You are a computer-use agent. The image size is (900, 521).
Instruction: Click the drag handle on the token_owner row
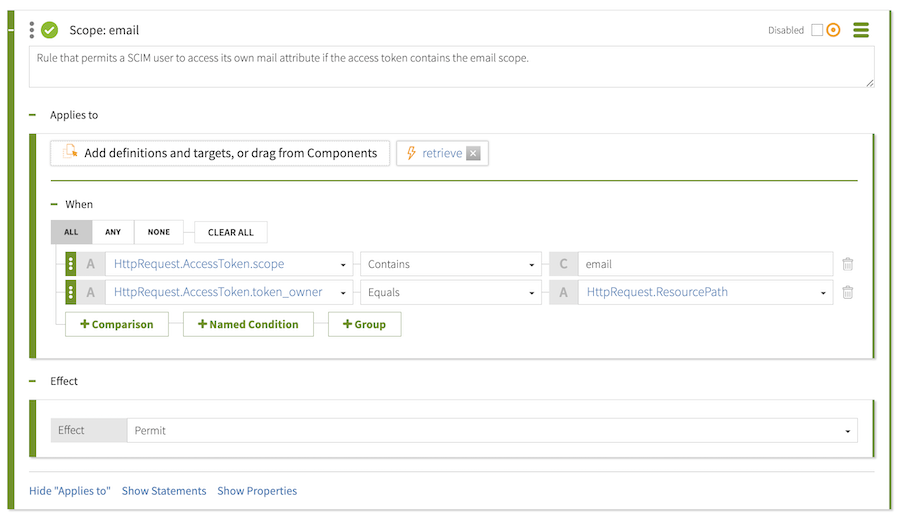tap(71, 293)
